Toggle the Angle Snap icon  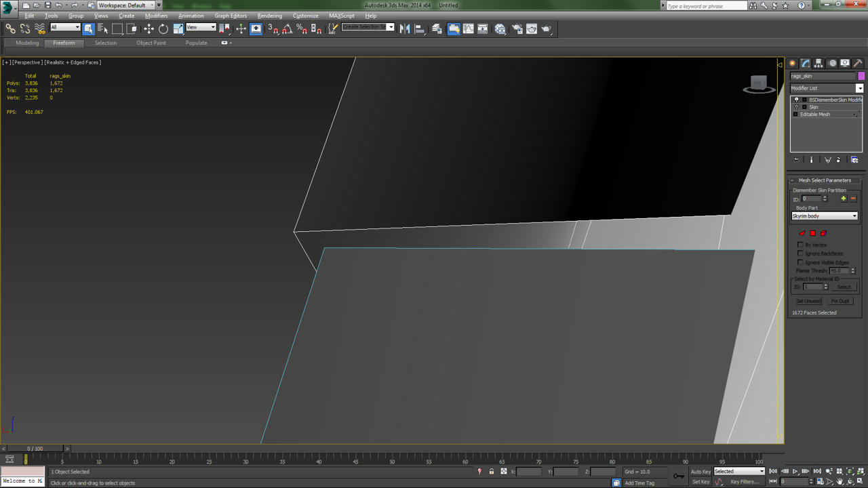click(287, 28)
